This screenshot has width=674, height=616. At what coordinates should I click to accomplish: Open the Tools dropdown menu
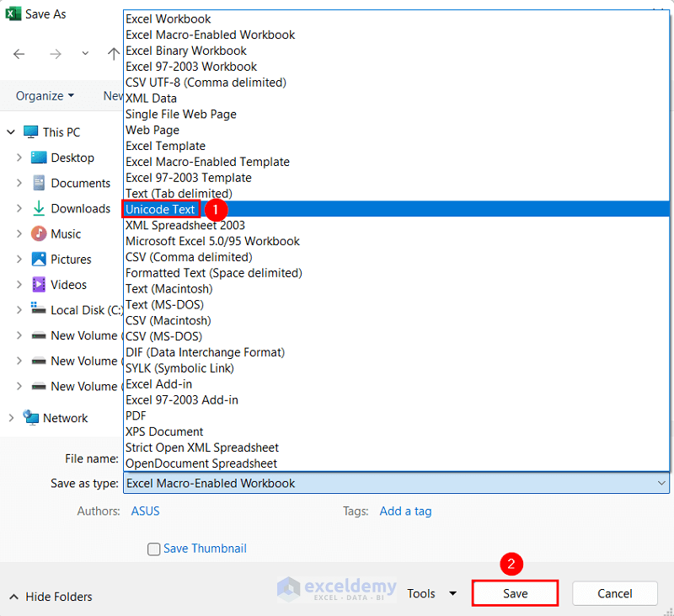(x=431, y=593)
